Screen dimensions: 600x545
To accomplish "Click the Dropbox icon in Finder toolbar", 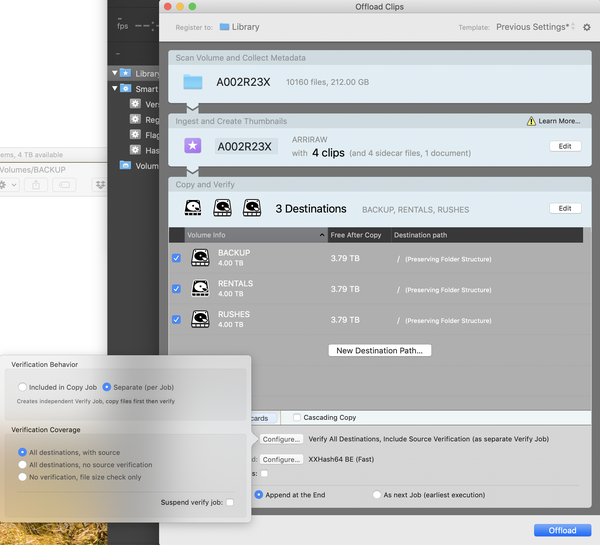I will pyautogui.click(x=100, y=185).
